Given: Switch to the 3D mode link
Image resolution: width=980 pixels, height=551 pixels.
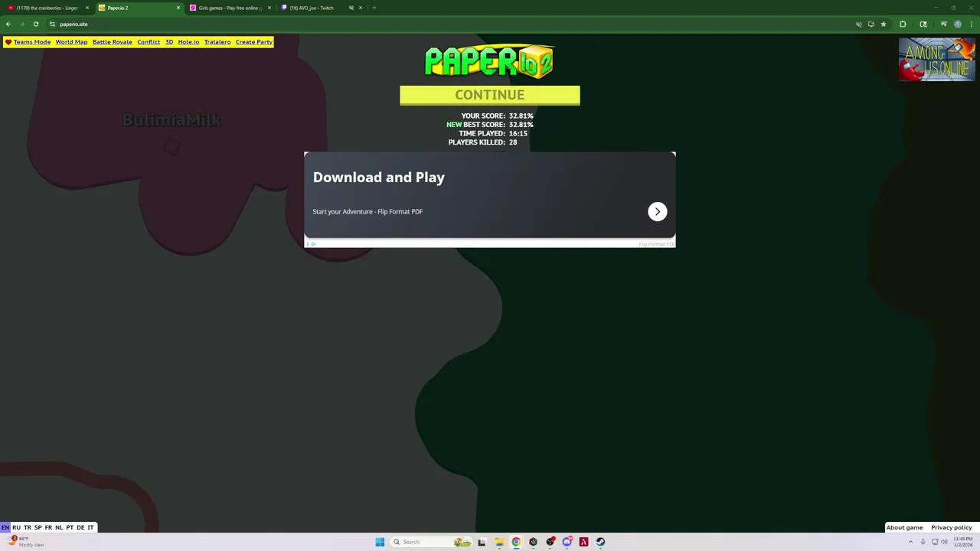Looking at the screenshot, I should pyautogui.click(x=169, y=42).
